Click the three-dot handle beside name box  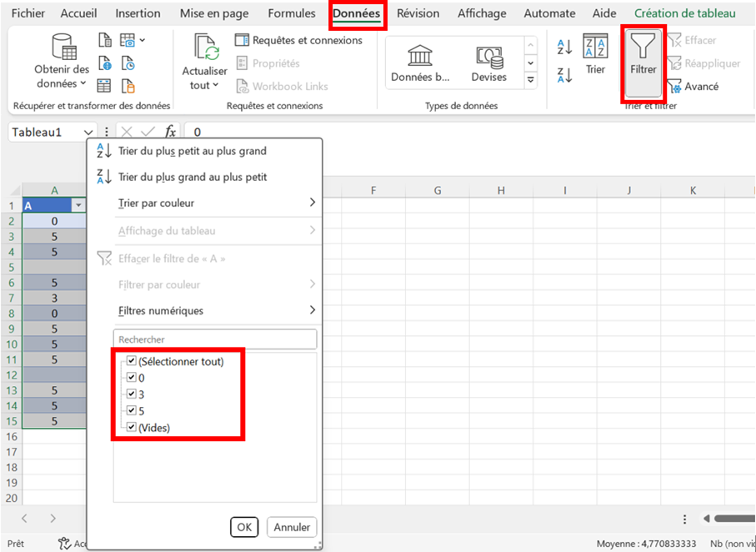pyautogui.click(x=107, y=132)
